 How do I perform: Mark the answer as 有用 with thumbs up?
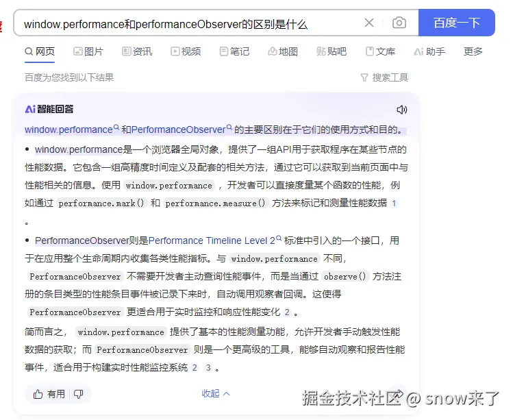pos(49,394)
